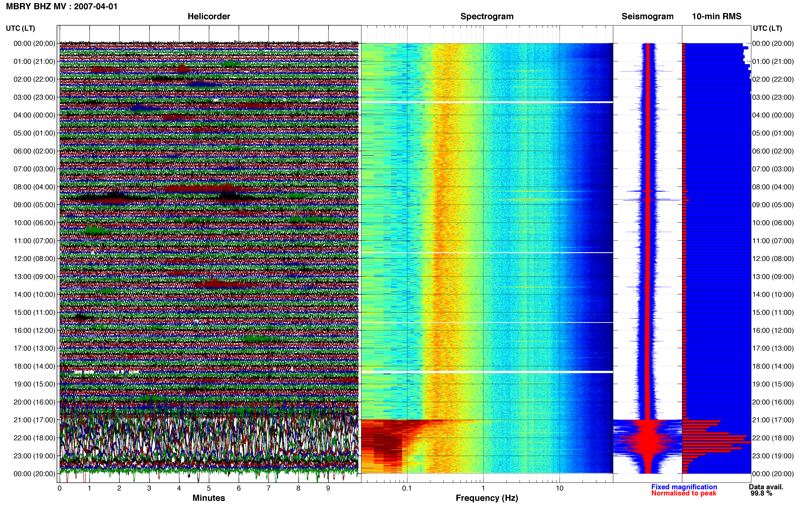Click left time label '13:00 (09:00)'
The height and width of the screenshot is (508, 812).
pyautogui.click(x=34, y=277)
